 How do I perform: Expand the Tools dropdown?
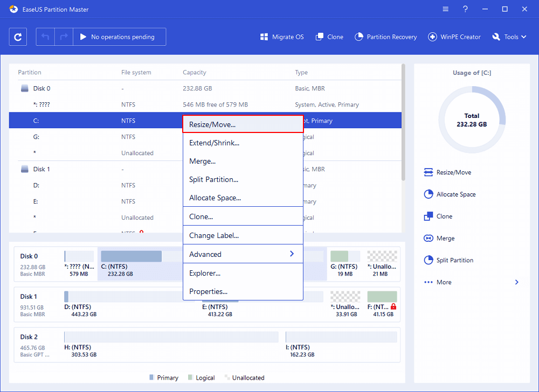coord(509,37)
